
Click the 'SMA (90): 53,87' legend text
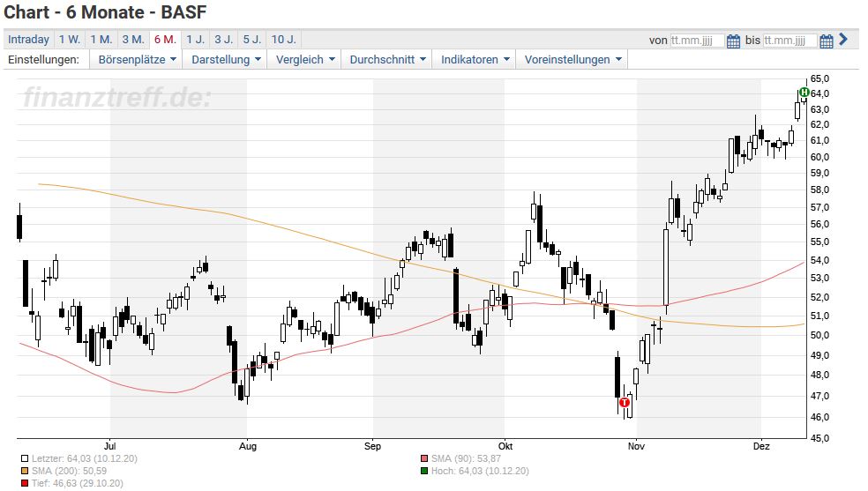[x=466, y=459]
